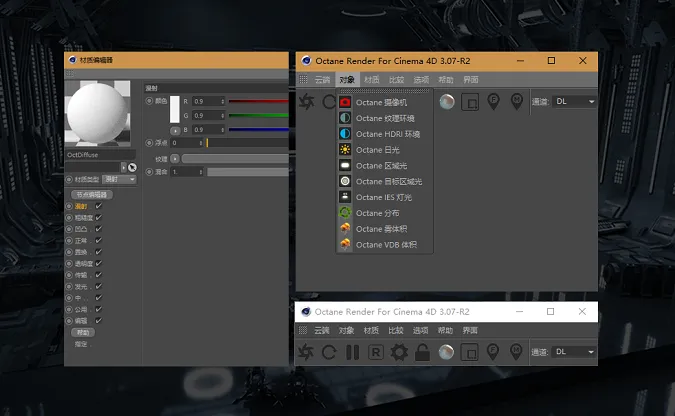Click the R render region icon
Viewport: 675px width, 416px height.
376,353
